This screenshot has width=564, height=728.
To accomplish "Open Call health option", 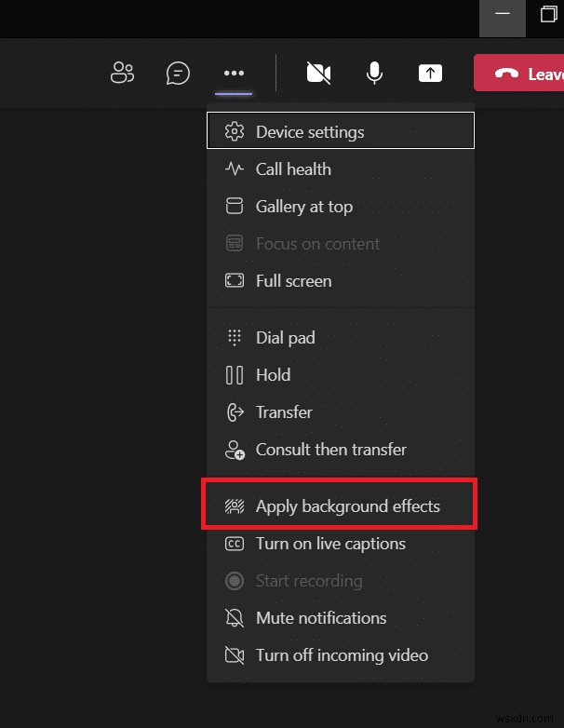I will pyautogui.click(x=341, y=169).
